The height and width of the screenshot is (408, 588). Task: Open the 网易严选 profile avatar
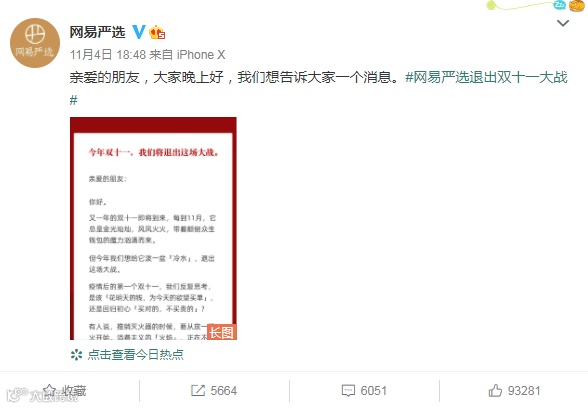(x=35, y=43)
